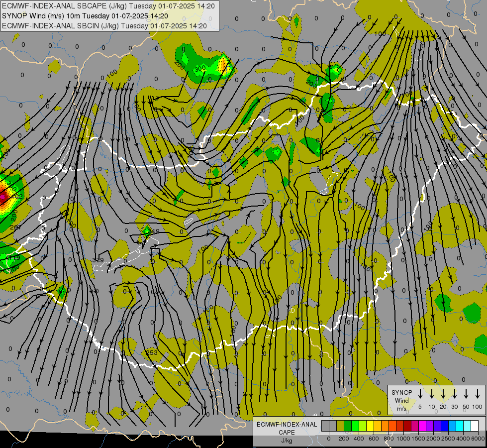Choose the deep blue CAPE legend swatch
The height and width of the screenshot is (448, 487).
[445, 426]
